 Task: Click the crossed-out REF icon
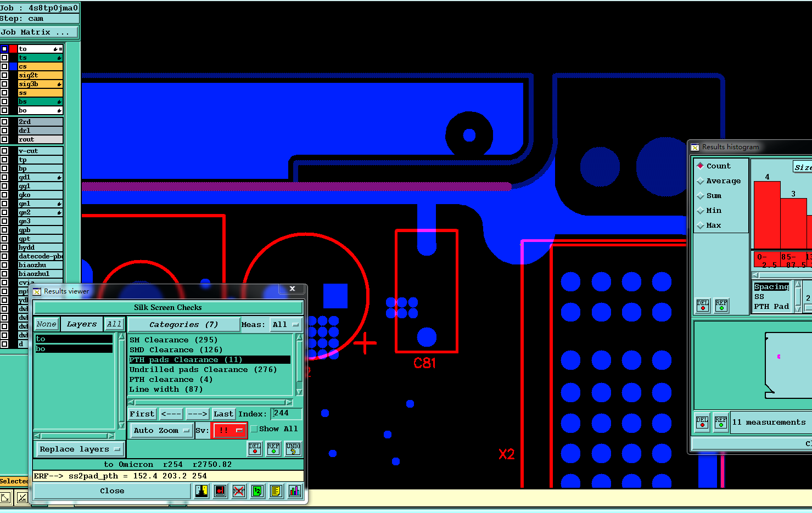click(x=239, y=491)
